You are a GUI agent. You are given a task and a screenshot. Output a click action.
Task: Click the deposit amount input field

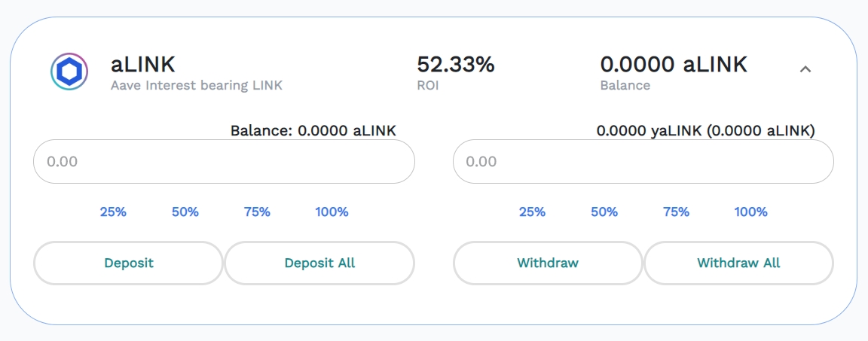tap(224, 162)
